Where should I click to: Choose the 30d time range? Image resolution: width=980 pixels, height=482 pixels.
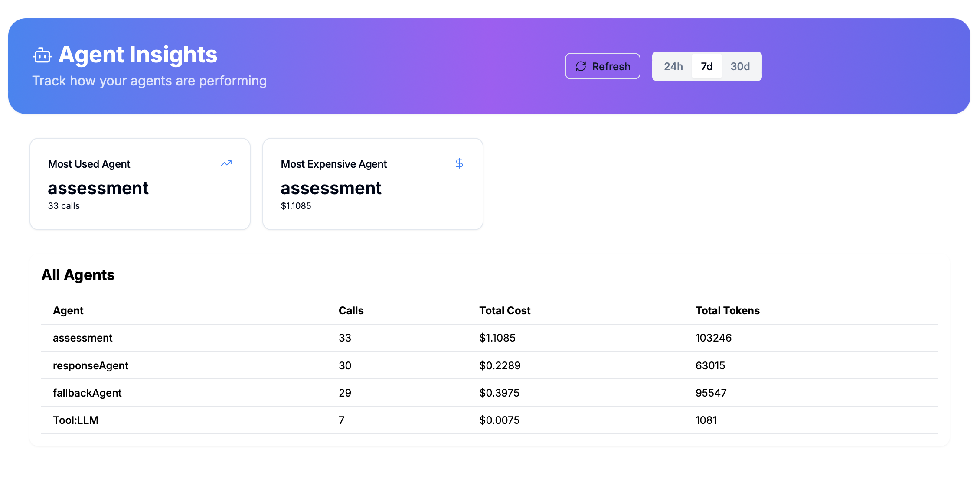(x=740, y=66)
